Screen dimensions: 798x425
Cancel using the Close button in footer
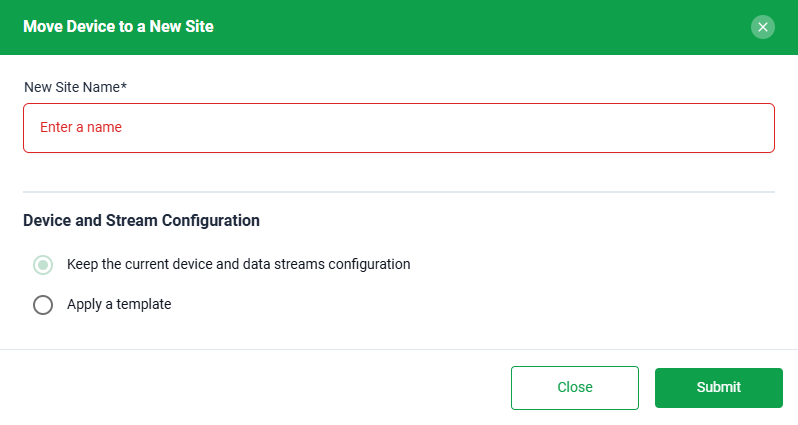(x=575, y=387)
